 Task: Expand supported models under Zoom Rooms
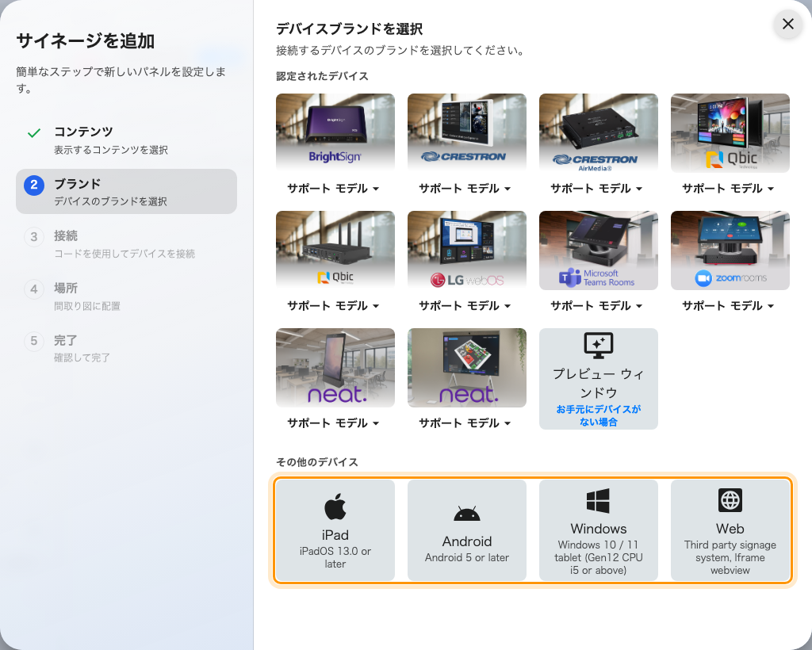(x=728, y=306)
